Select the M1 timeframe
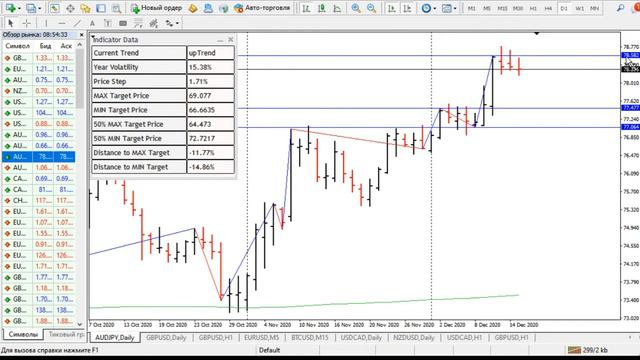The image size is (640, 360). [471, 8]
